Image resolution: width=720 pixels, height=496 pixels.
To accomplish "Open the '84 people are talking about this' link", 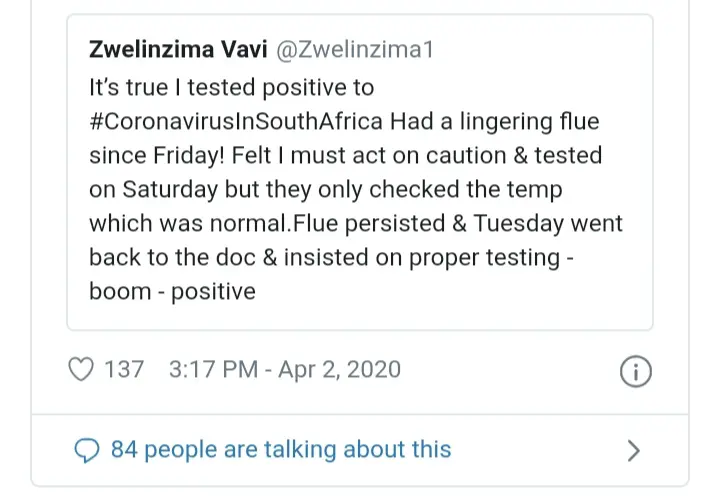I will tap(281, 449).
